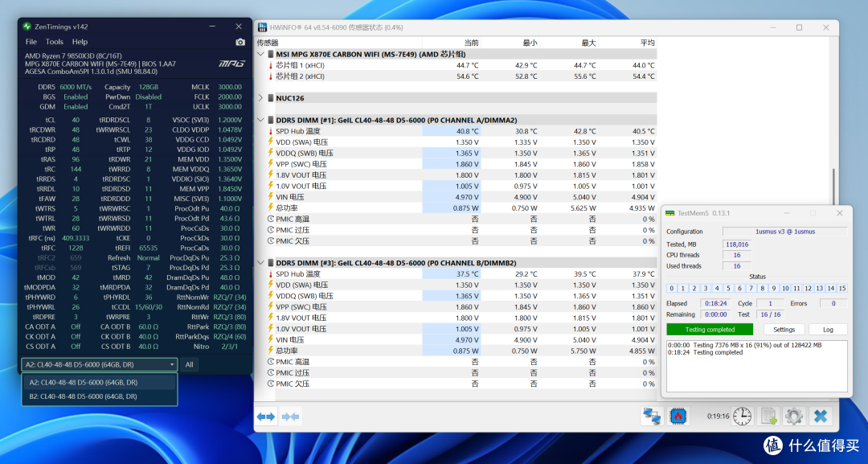
Task: Click the TestMem5 app icon in title bar
Action: click(669, 213)
